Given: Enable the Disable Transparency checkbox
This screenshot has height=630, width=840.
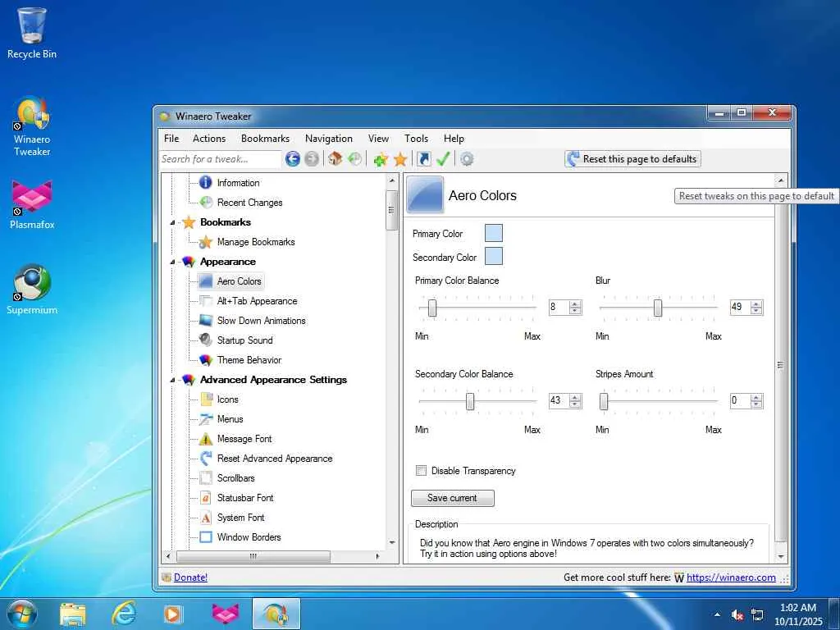Looking at the screenshot, I should [422, 471].
